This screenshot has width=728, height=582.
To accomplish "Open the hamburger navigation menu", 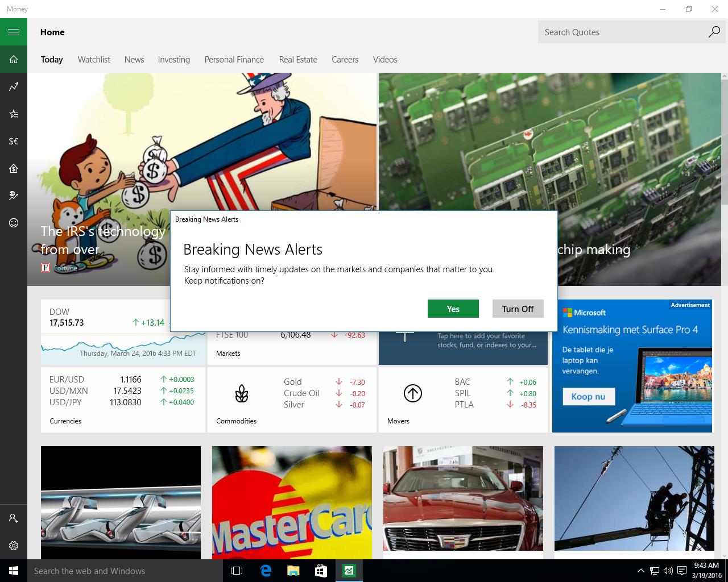I will pyautogui.click(x=14, y=32).
